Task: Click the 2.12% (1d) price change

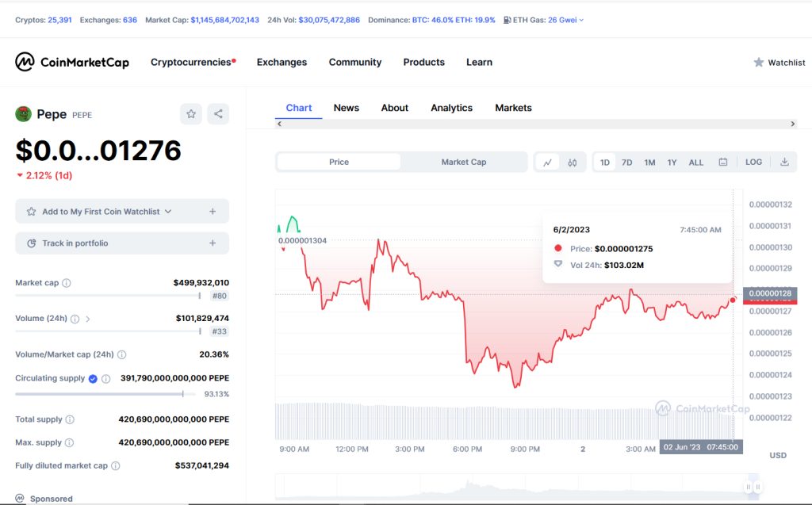Action: click(x=44, y=175)
